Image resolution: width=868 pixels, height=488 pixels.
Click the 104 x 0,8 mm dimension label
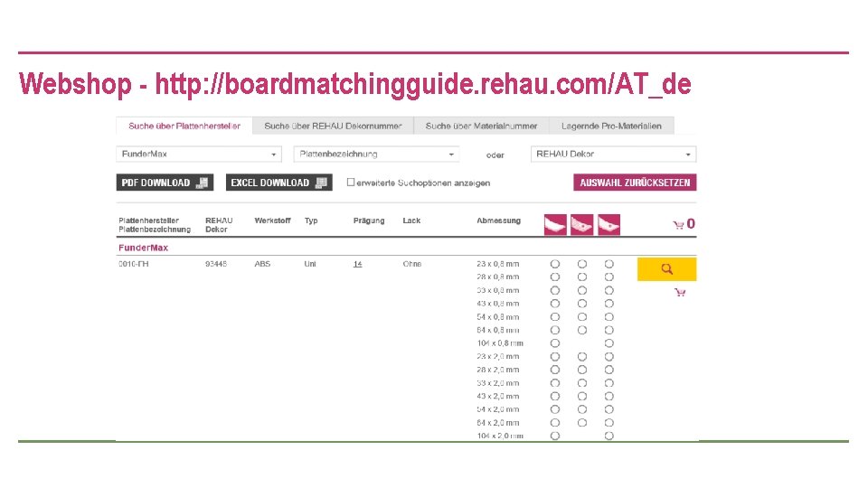click(500, 343)
